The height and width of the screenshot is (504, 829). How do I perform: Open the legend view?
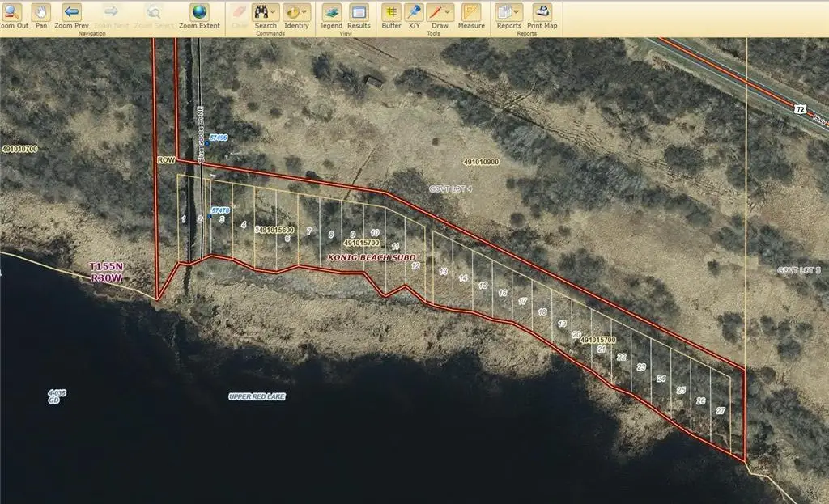point(331,16)
